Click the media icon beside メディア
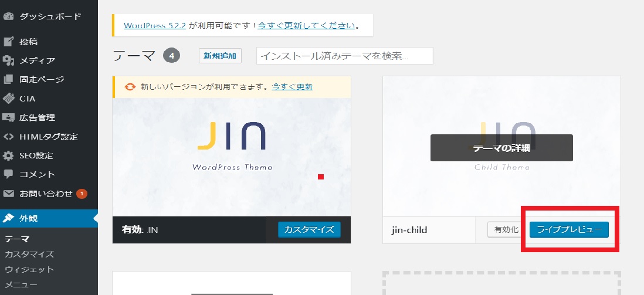 point(8,61)
